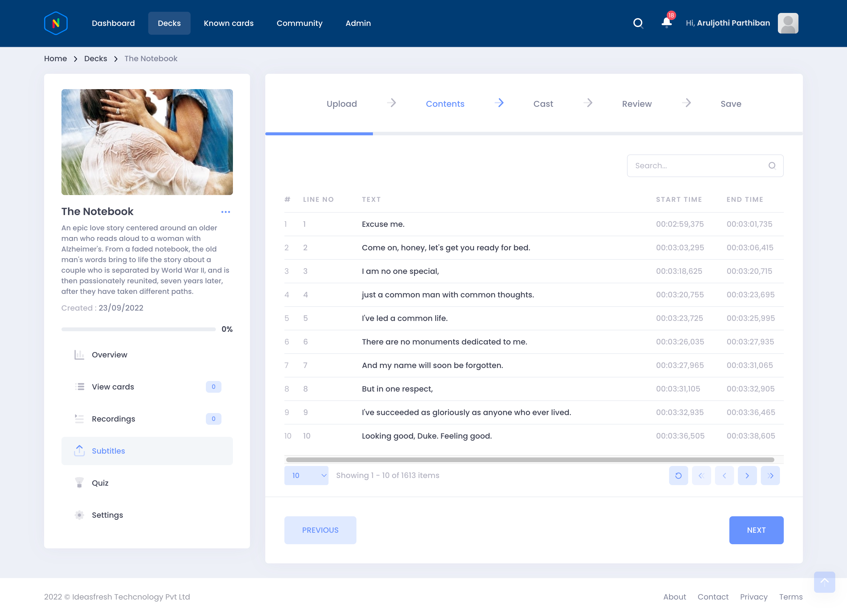Select the Cast wizard step

tap(543, 104)
